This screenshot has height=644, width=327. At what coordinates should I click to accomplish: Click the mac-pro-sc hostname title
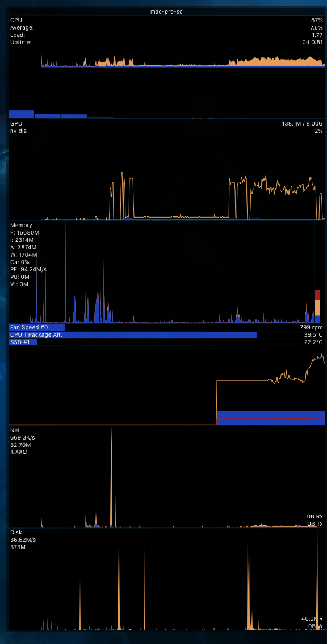pos(166,11)
